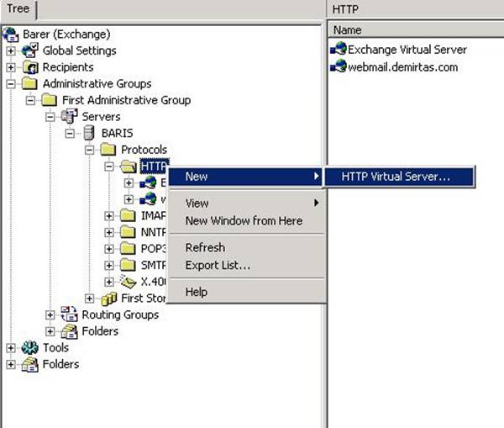504x428 pixels.
Task: Expand the Global Settings node
Action: 11,50
